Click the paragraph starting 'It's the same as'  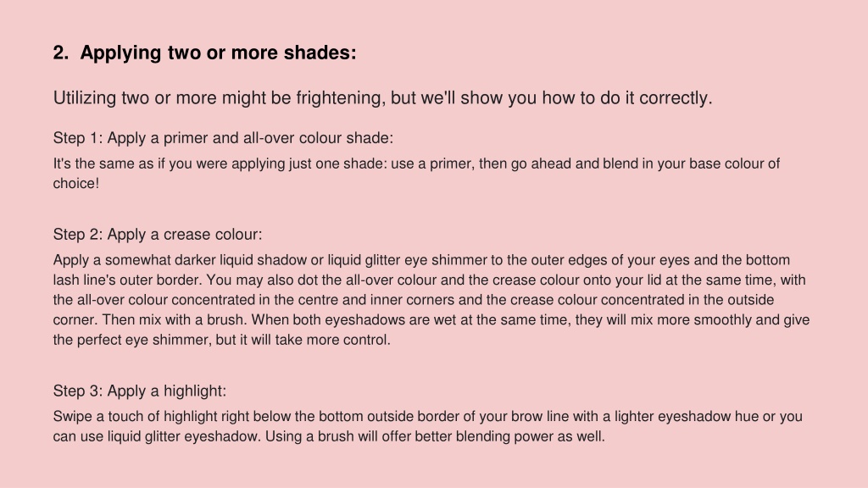coord(416,173)
